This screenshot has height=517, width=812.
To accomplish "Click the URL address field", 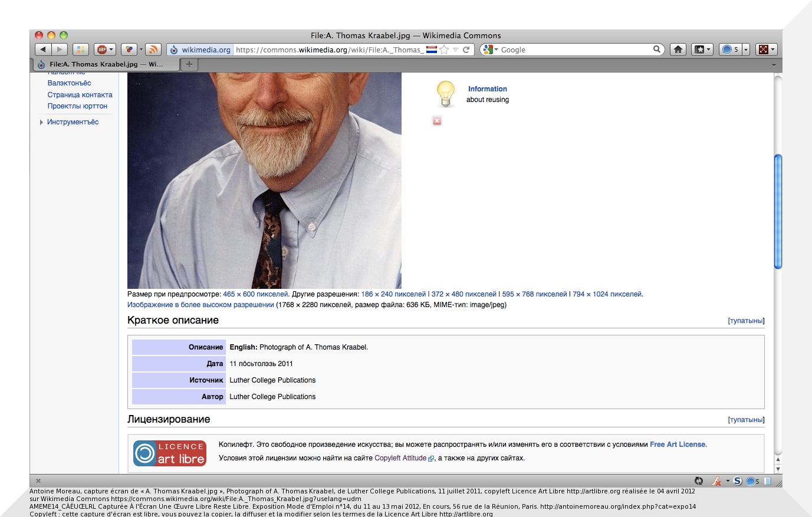I will [x=328, y=50].
